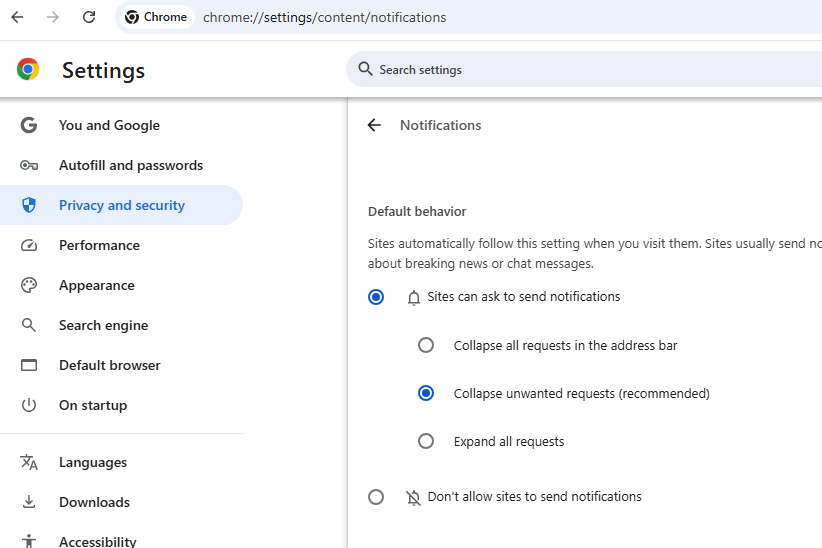Viewport: 822px width, 548px height.
Task: Reload the page with the refresh icon
Action: (x=89, y=17)
